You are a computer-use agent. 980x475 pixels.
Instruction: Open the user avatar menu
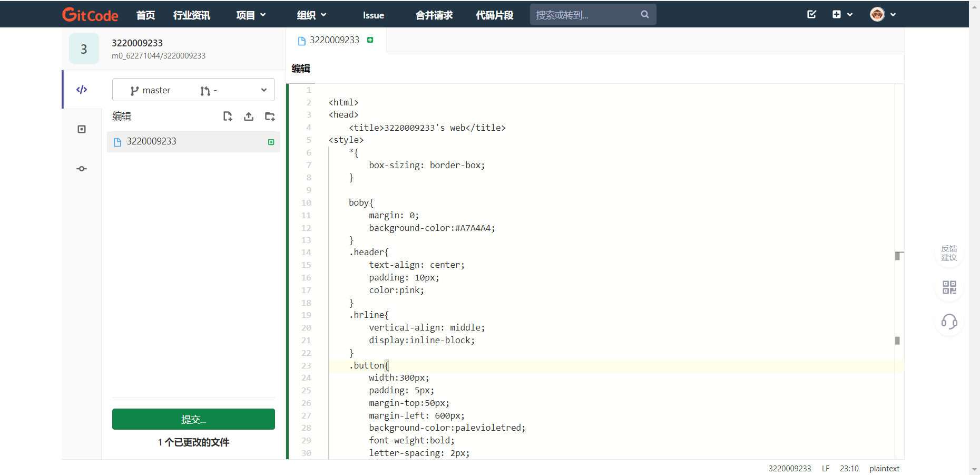883,14
